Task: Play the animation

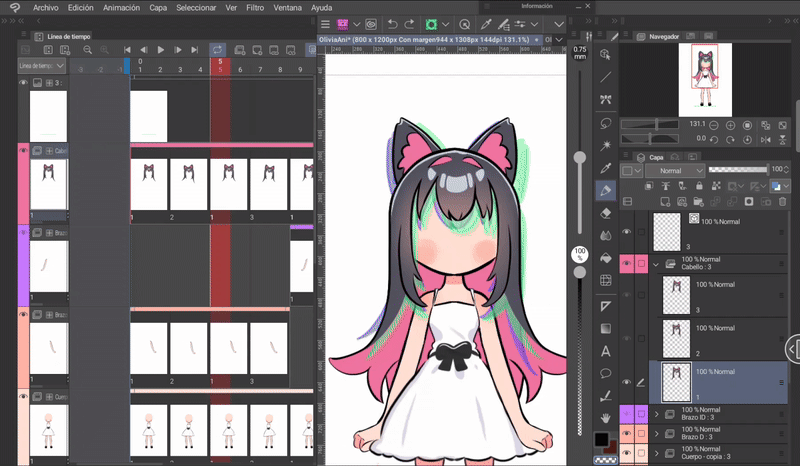Action: pyautogui.click(x=161, y=50)
